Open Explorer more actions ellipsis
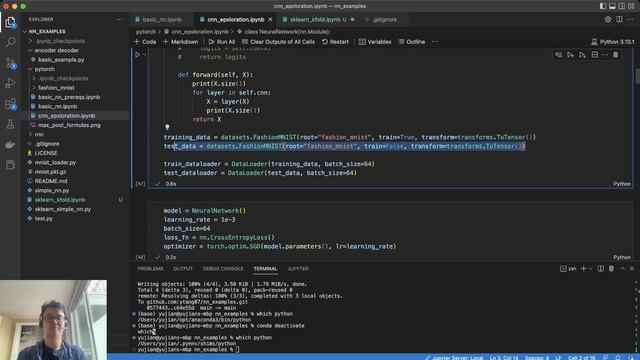The width and height of the screenshot is (640, 360). tap(119, 19)
